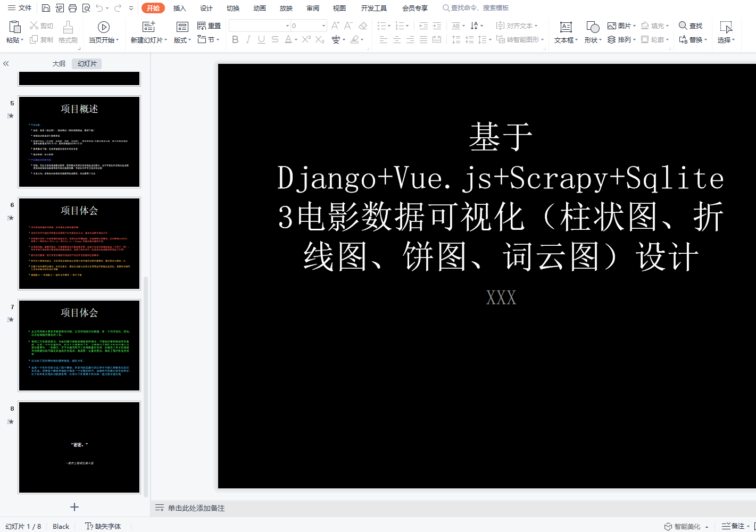Toggle Bold formatting
Image resolution: width=756 pixels, height=532 pixels.
tap(235, 39)
